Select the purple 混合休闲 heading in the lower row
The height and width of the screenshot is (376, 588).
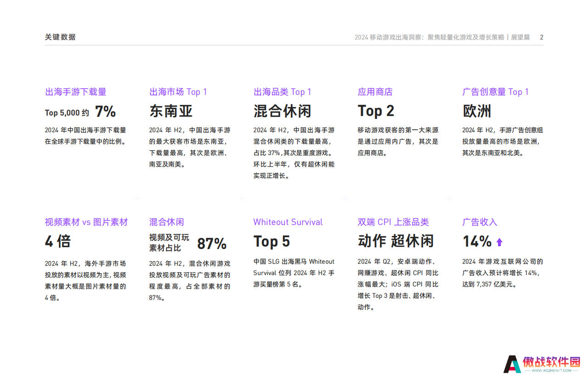pyautogui.click(x=167, y=222)
